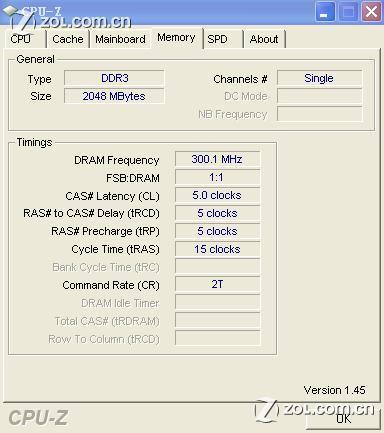Select the tRAS 15 clocks field
Viewport: 384px width, 433px height.
[217, 249]
